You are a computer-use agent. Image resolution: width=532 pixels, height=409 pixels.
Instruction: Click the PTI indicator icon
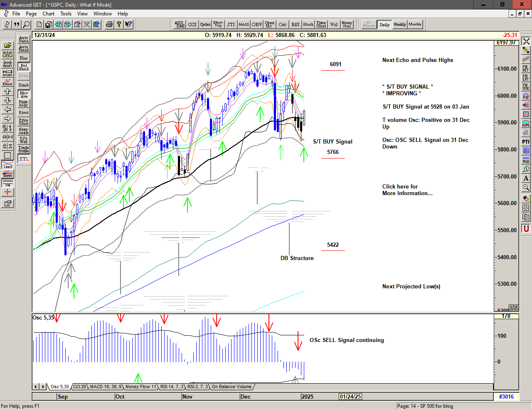coord(526,142)
